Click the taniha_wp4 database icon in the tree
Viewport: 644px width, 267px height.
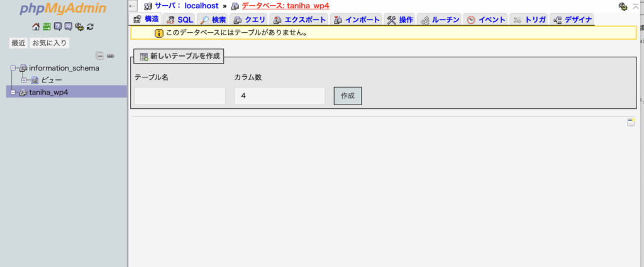tap(24, 92)
